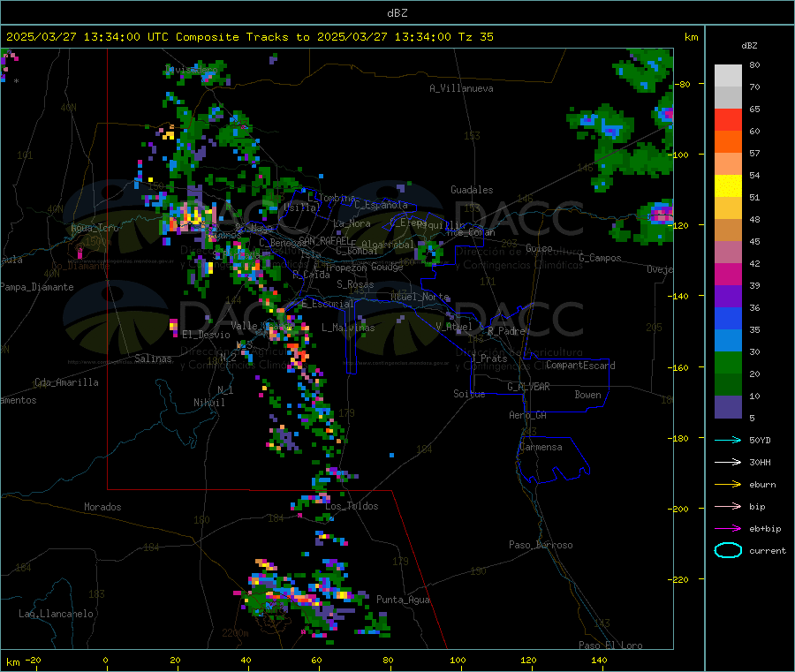Click the 'R_Padre' map label
The width and height of the screenshot is (795, 672).
pos(506,331)
